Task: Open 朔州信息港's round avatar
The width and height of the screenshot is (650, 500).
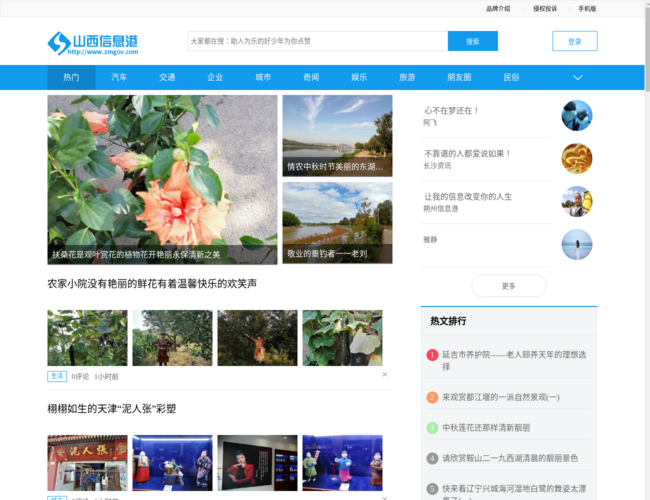Action: click(x=577, y=201)
